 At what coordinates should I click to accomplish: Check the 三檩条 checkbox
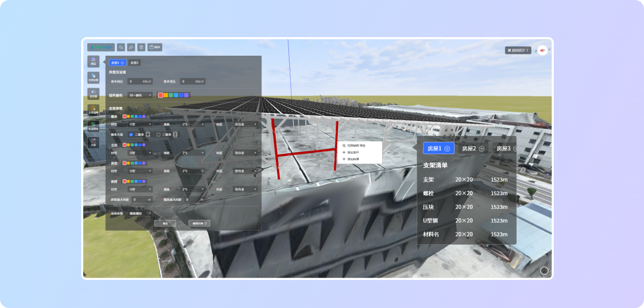[158, 135]
